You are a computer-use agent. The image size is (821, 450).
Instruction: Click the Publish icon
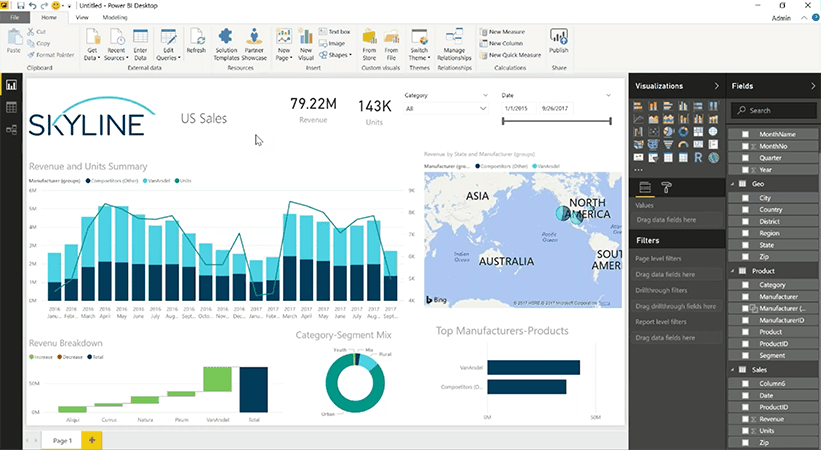pyautogui.click(x=558, y=38)
